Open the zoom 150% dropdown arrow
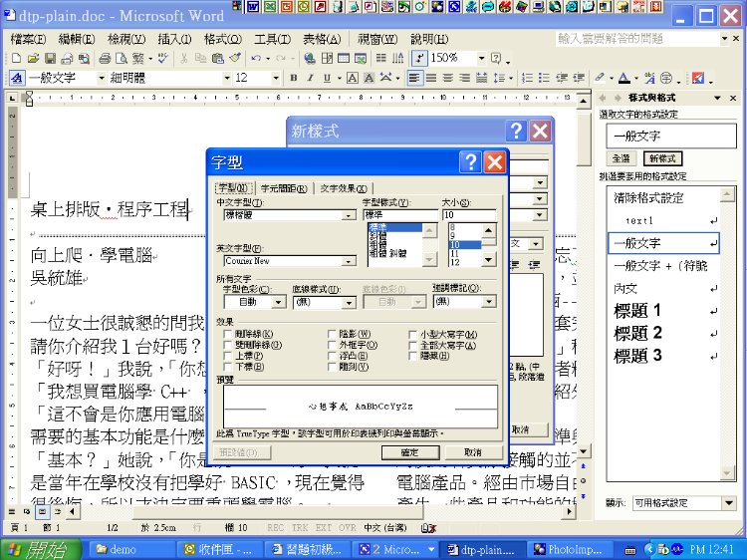747x560 pixels. (482, 58)
